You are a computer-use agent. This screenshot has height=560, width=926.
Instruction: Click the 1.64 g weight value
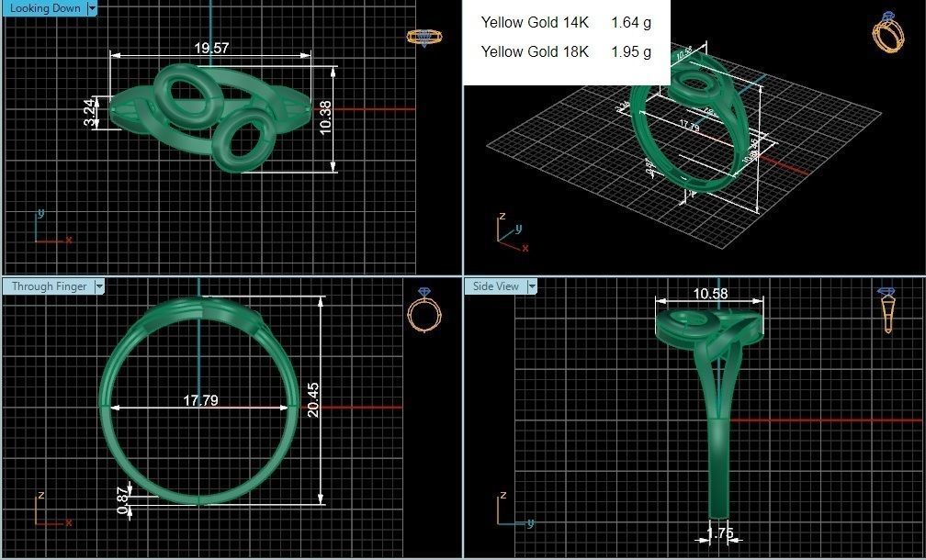pyautogui.click(x=631, y=22)
